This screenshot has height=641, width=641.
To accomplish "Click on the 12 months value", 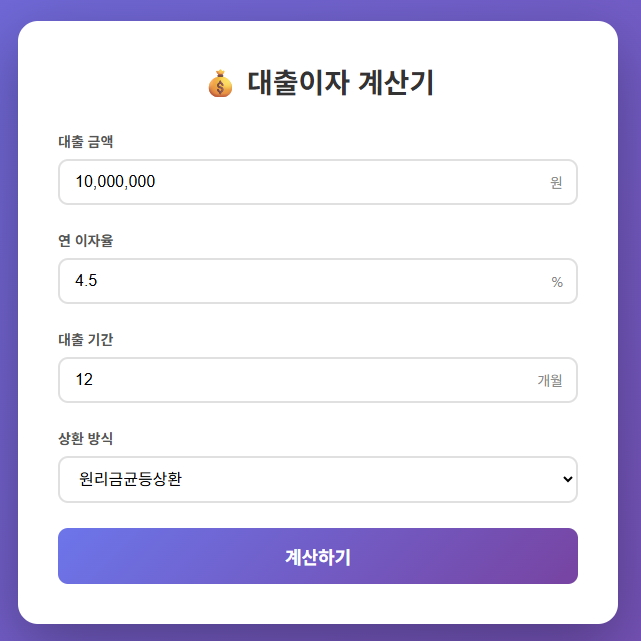I will tap(84, 380).
